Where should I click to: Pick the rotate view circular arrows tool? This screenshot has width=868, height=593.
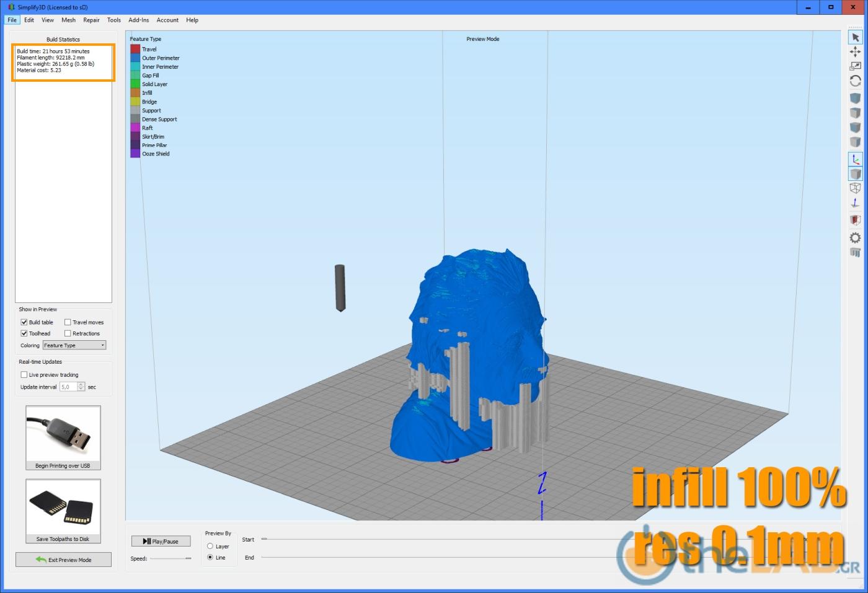[855, 81]
